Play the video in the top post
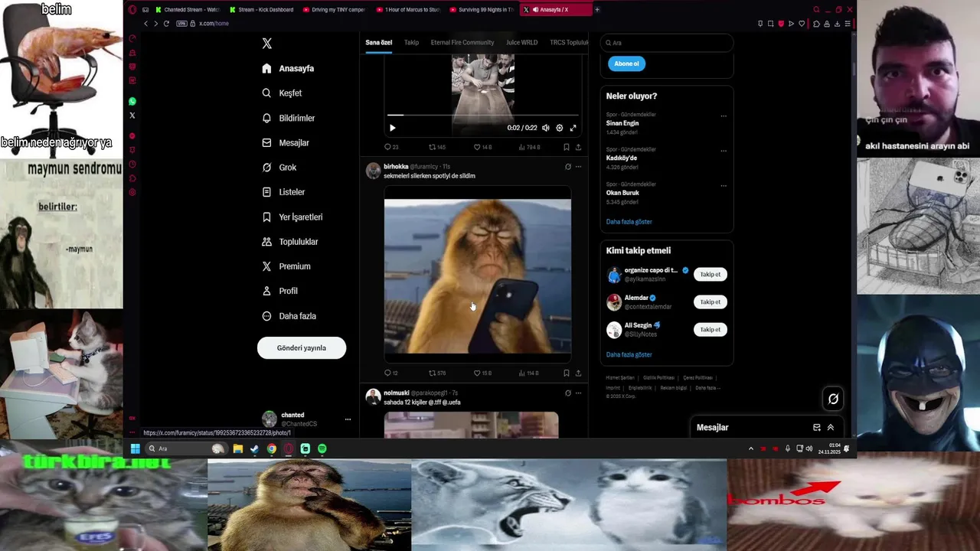Image resolution: width=980 pixels, height=551 pixels. pos(393,128)
